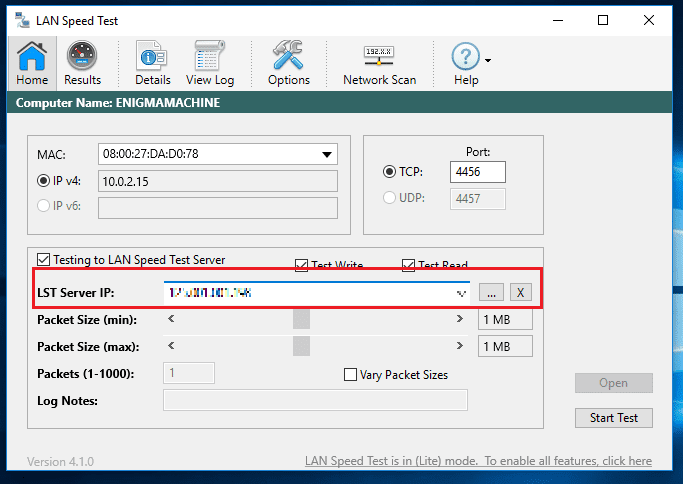683x484 pixels.
Task: Toggle the Test Read checkbox
Action: click(408, 265)
